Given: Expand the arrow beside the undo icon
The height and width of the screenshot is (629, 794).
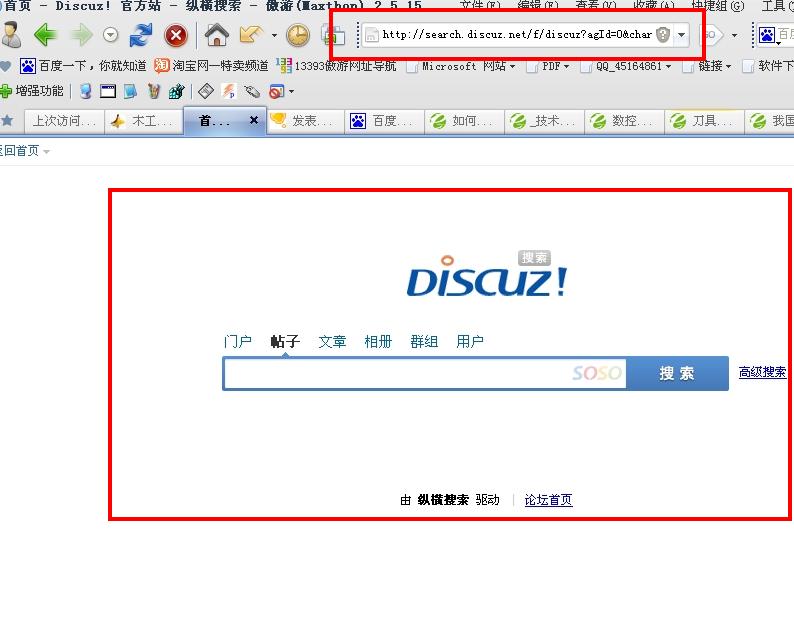Looking at the screenshot, I should click(x=274, y=35).
